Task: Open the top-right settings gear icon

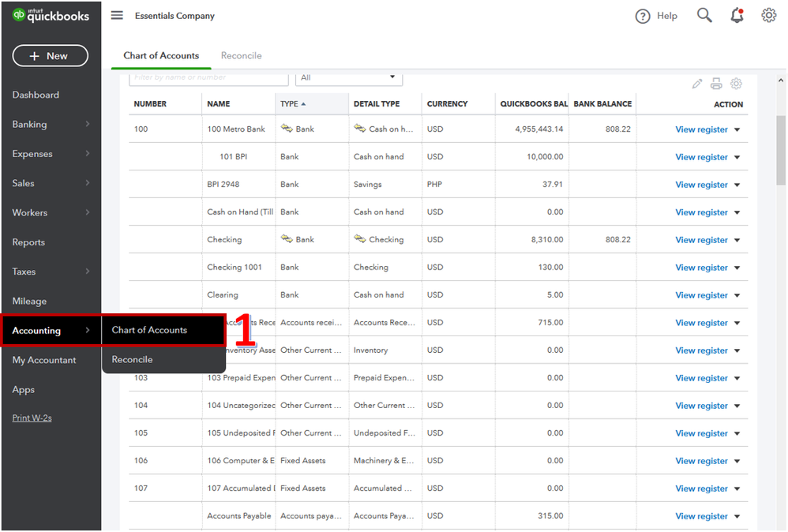Action: point(768,16)
